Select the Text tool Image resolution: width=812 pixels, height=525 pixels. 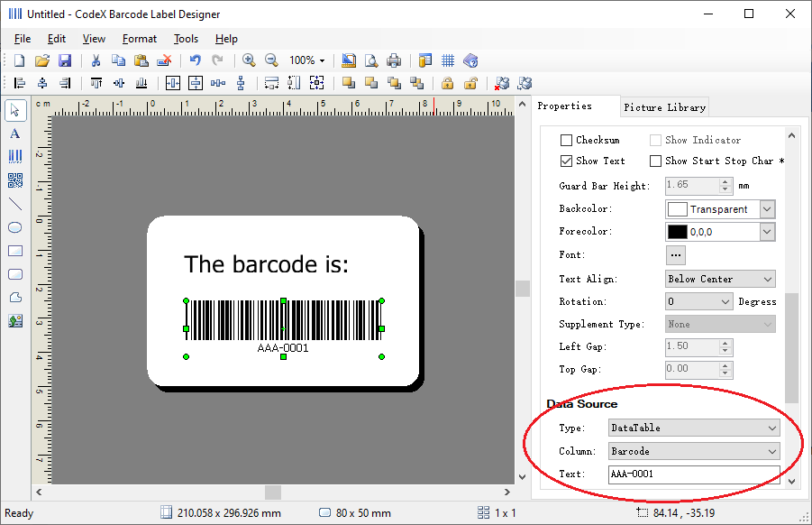[15, 134]
